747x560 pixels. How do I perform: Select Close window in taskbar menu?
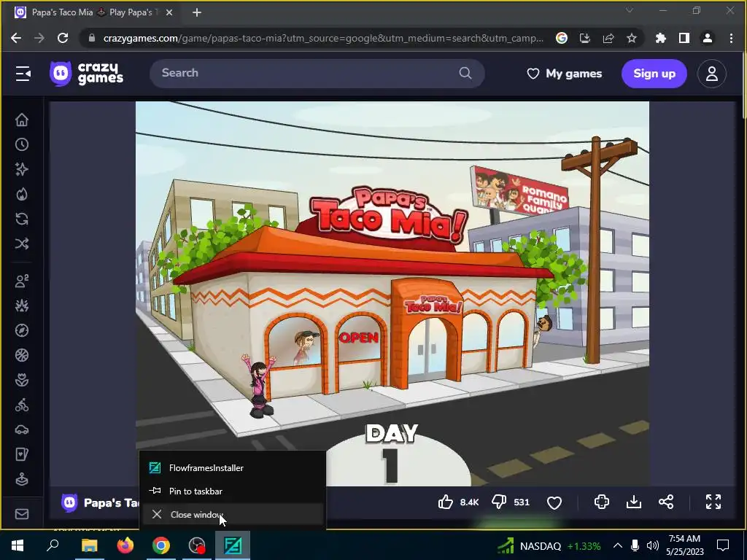233,514
